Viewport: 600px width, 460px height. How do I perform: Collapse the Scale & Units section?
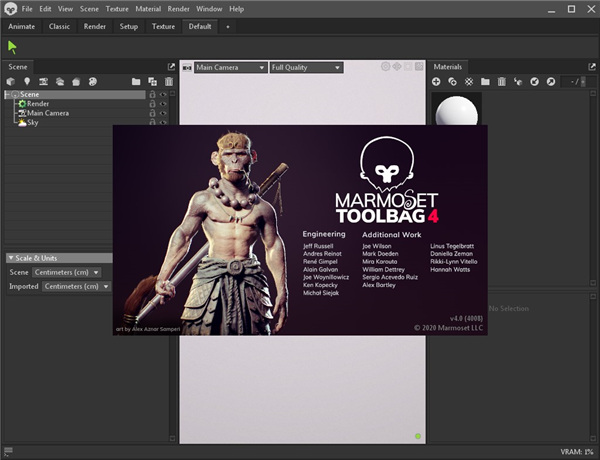(12, 258)
